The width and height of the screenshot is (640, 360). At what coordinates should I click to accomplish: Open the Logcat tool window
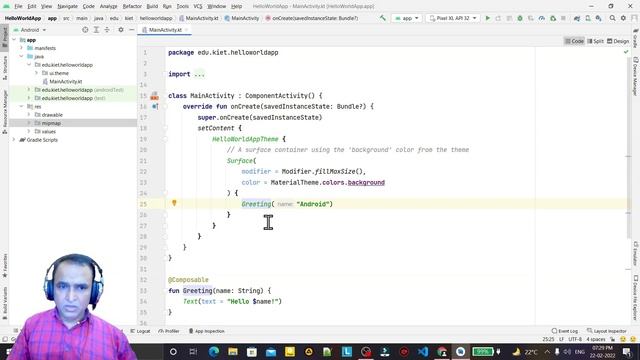click(x=140, y=331)
